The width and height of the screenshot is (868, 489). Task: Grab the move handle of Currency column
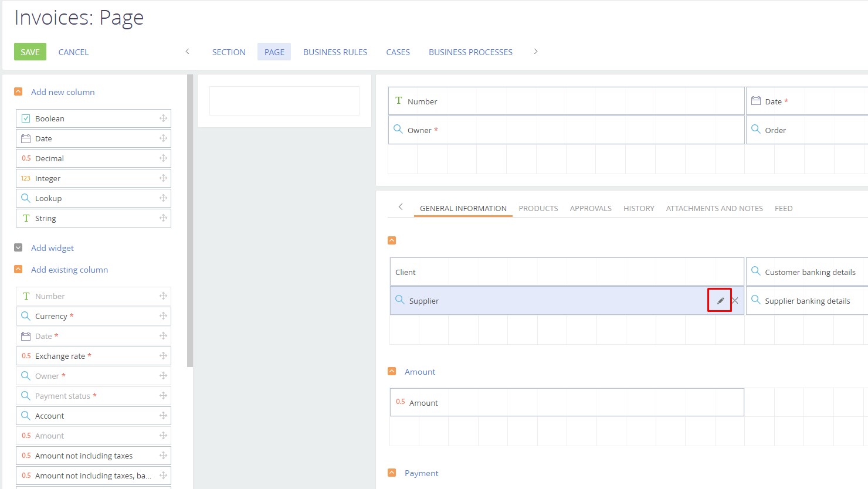(163, 316)
